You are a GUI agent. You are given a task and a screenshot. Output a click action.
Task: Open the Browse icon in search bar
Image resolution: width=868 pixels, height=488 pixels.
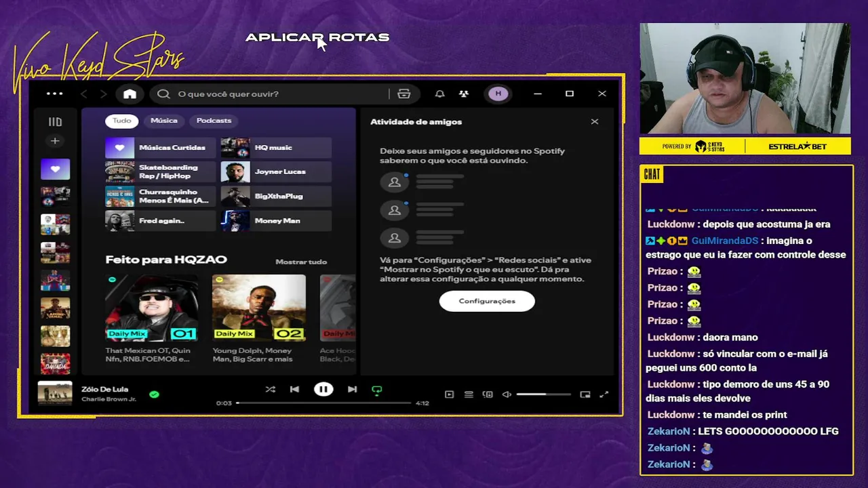pos(404,94)
